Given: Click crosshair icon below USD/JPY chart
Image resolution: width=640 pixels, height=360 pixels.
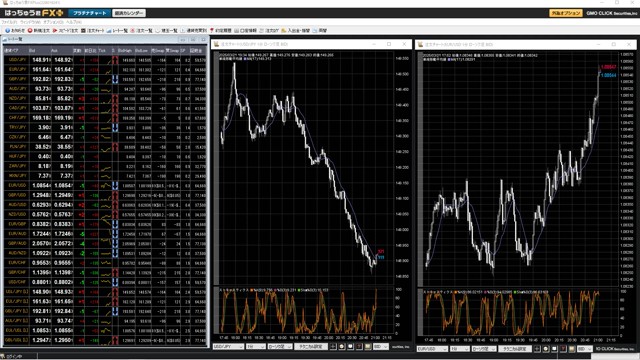Looking at the screenshot, I should point(333,347).
